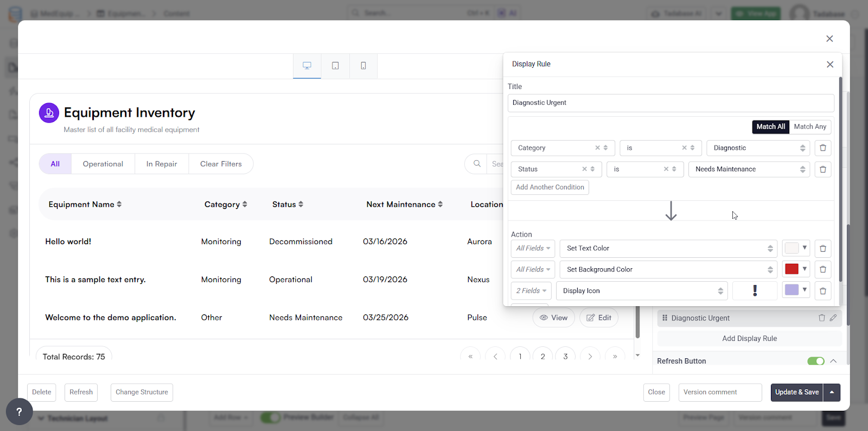Switch to mobile preview icon

[x=363, y=66]
